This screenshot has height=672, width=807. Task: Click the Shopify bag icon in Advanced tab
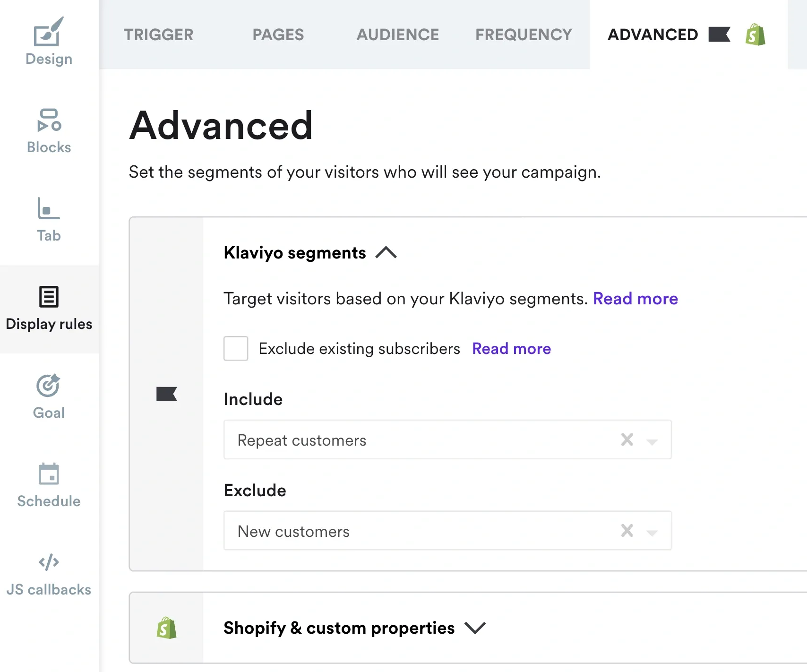click(755, 34)
